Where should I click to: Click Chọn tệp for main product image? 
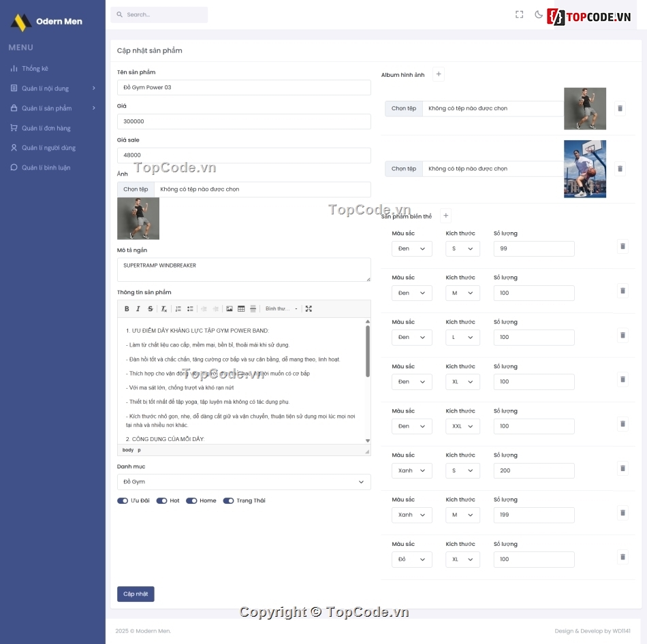tap(136, 189)
